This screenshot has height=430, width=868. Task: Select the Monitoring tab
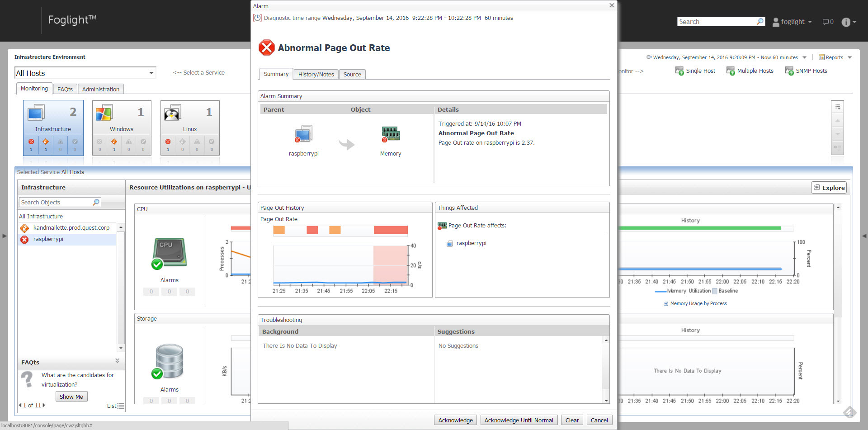tap(34, 89)
